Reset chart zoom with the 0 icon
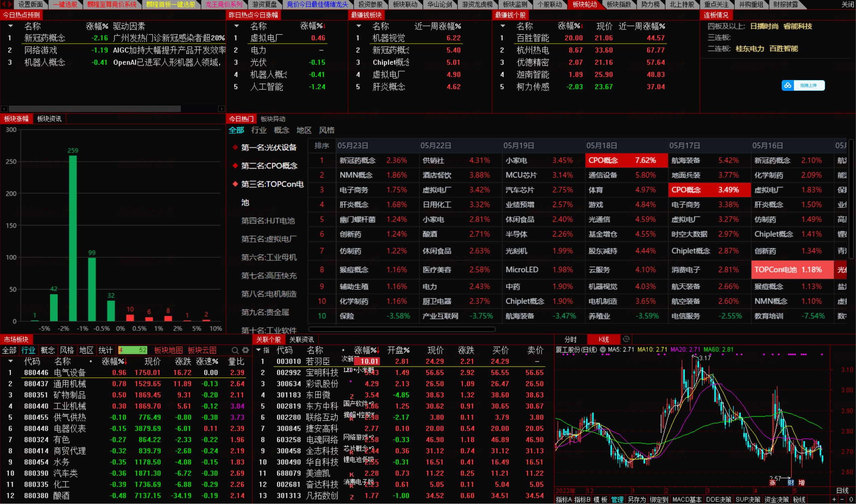This screenshot has width=856, height=504. click(851, 500)
